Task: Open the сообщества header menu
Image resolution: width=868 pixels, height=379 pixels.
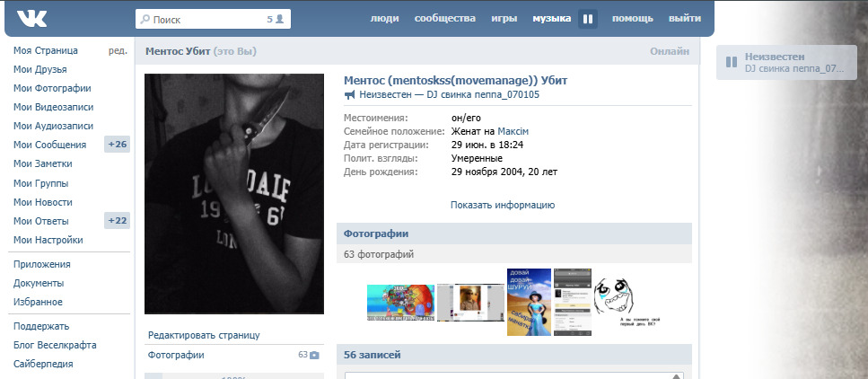Action: tap(445, 18)
